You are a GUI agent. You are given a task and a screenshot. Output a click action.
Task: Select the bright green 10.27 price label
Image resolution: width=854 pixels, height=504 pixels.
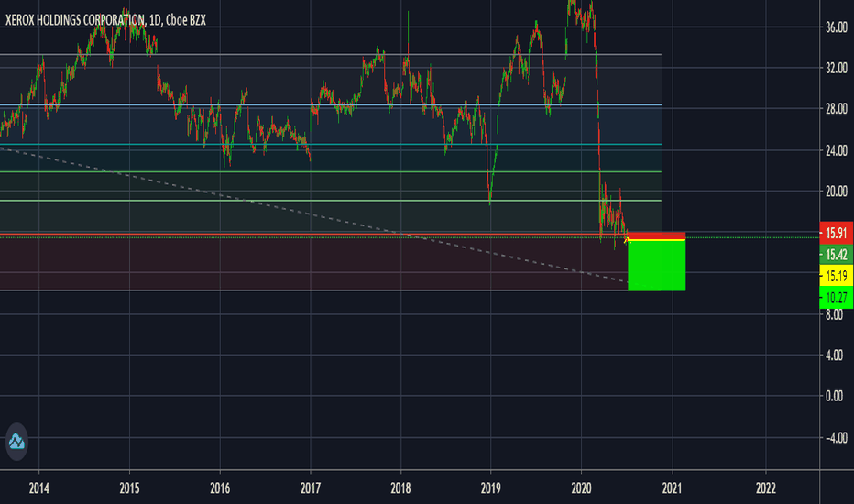pyautogui.click(x=836, y=298)
